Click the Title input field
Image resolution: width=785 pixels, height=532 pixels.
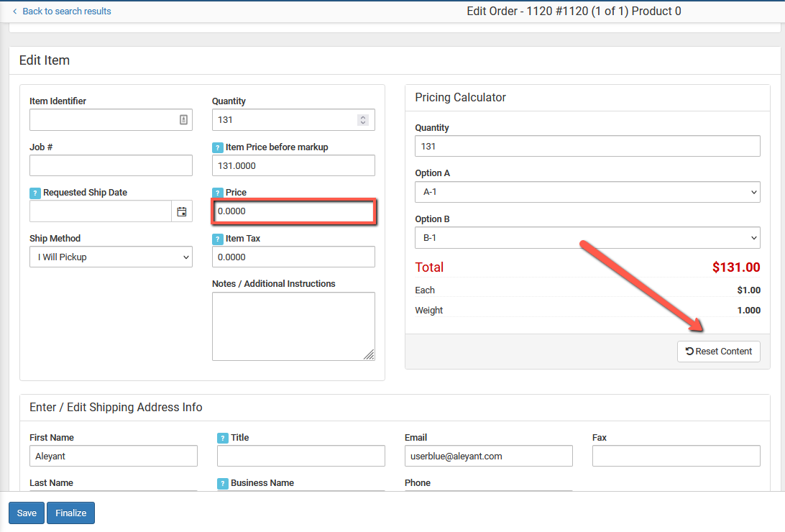(x=301, y=456)
